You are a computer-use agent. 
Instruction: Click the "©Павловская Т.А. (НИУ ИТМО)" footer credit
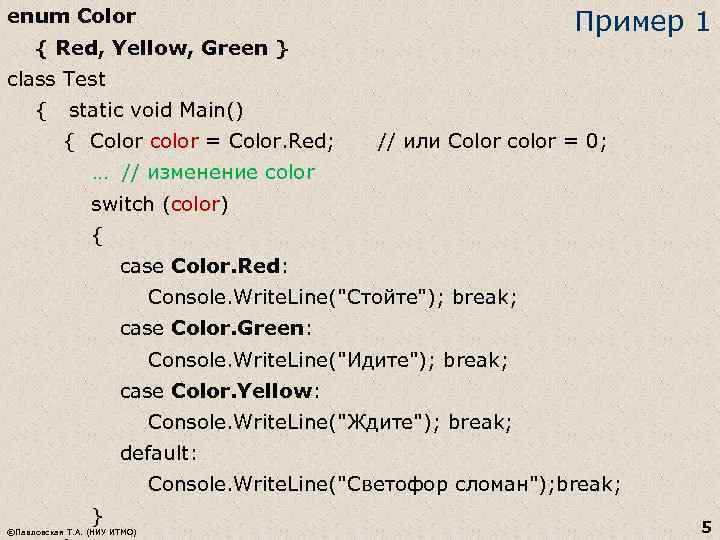[x=71, y=530]
